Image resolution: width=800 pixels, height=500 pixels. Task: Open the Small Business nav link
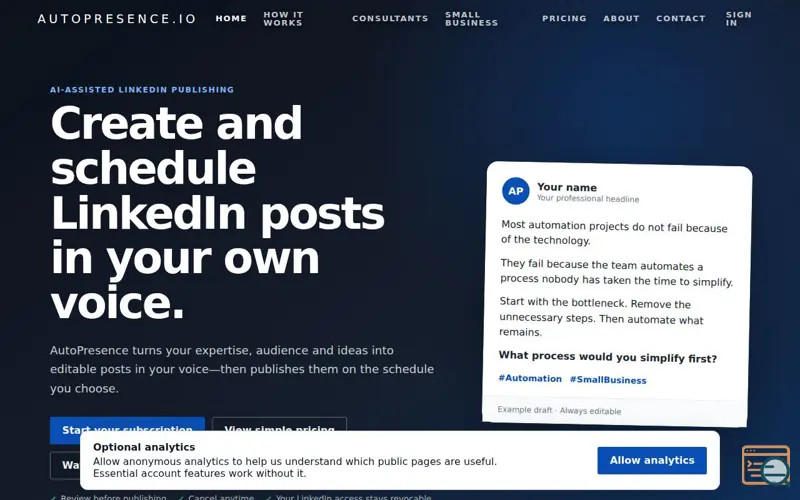471,19
